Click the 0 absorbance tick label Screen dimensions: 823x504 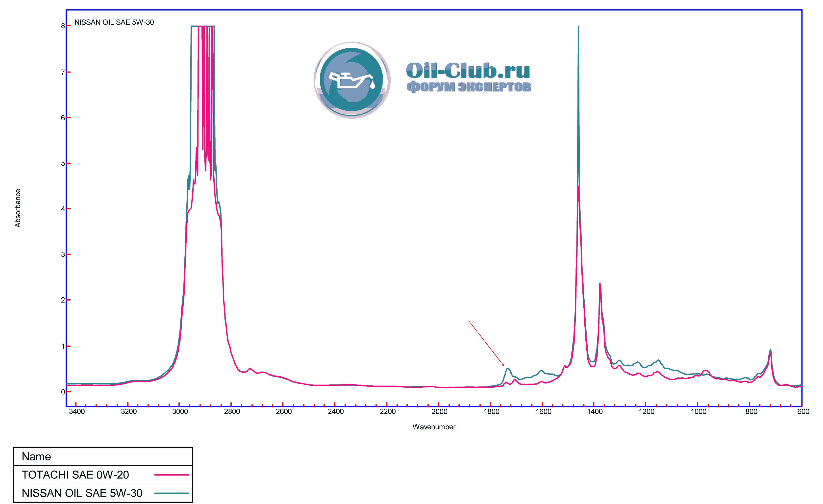[x=63, y=392]
